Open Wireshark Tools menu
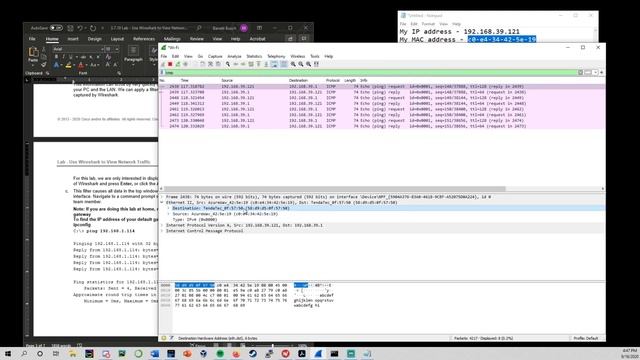The width and height of the screenshot is (640, 360). (x=315, y=56)
